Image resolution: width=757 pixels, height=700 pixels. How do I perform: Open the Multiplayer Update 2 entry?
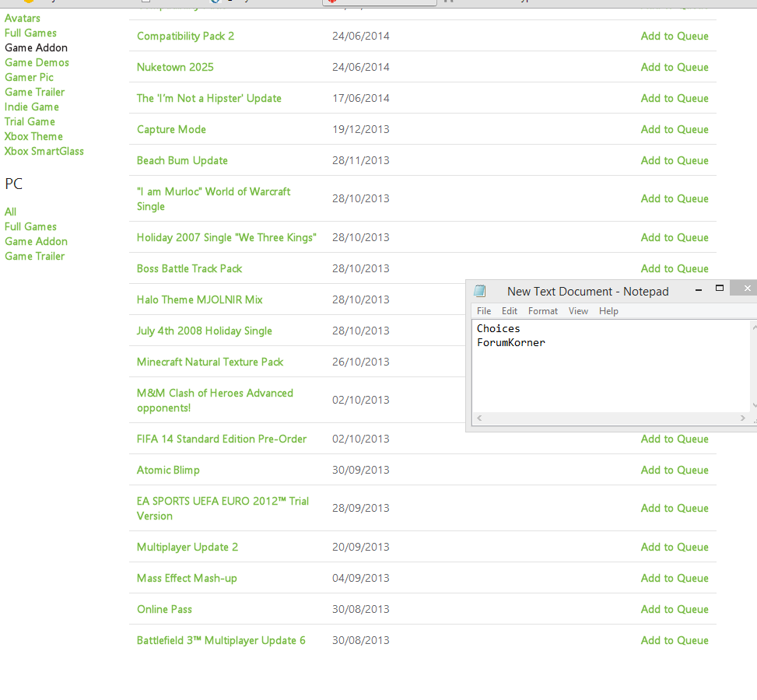(x=187, y=548)
